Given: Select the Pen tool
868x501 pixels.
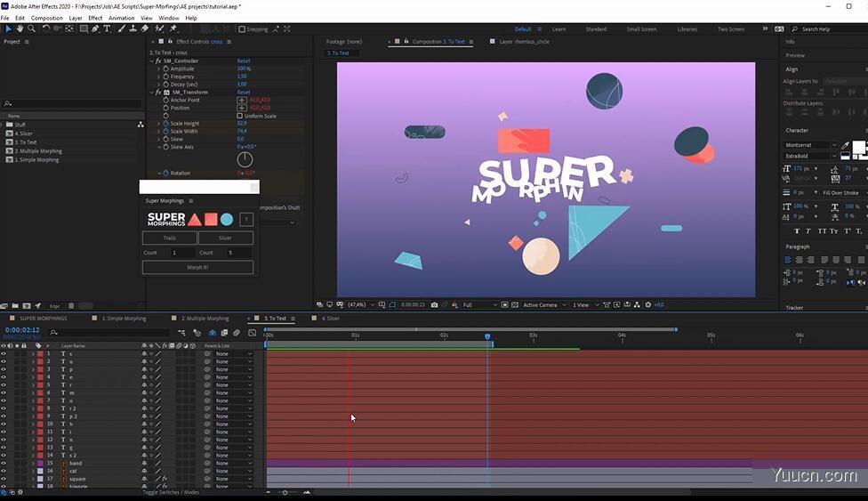Looking at the screenshot, I should click(95, 28).
